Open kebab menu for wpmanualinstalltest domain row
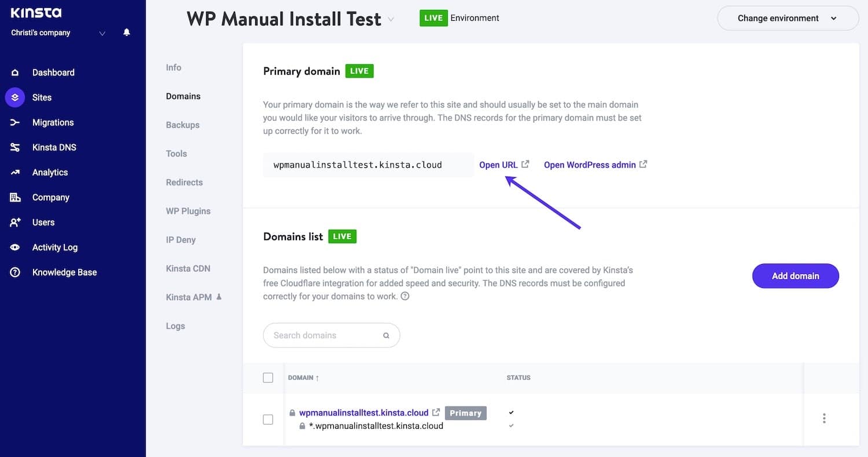The height and width of the screenshot is (457, 868). [x=824, y=418]
